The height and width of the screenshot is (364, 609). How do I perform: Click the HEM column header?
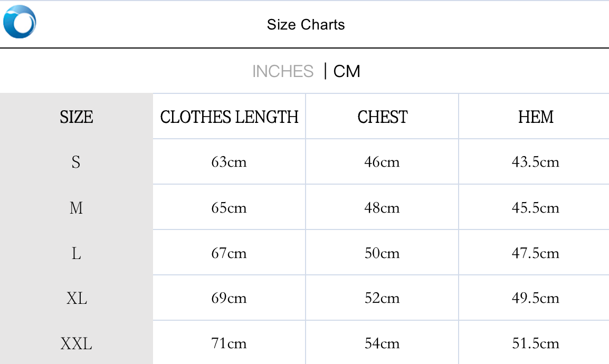[x=536, y=117]
